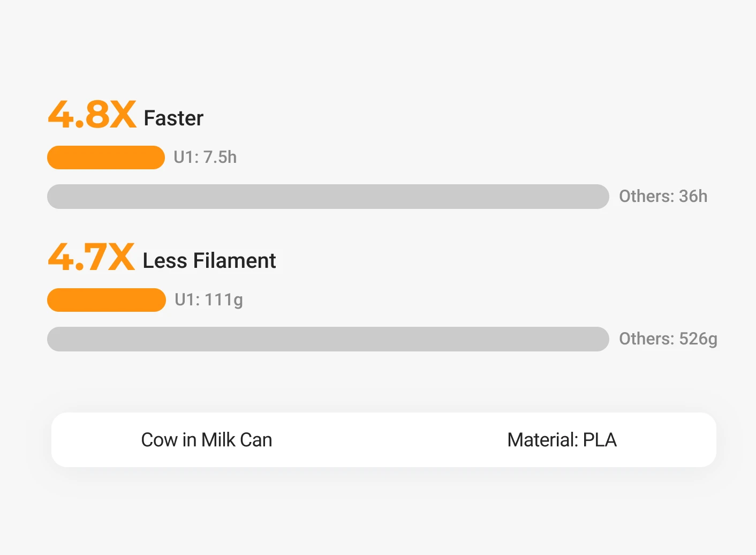Click the orange U1 7.5h bar

coord(106,157)
